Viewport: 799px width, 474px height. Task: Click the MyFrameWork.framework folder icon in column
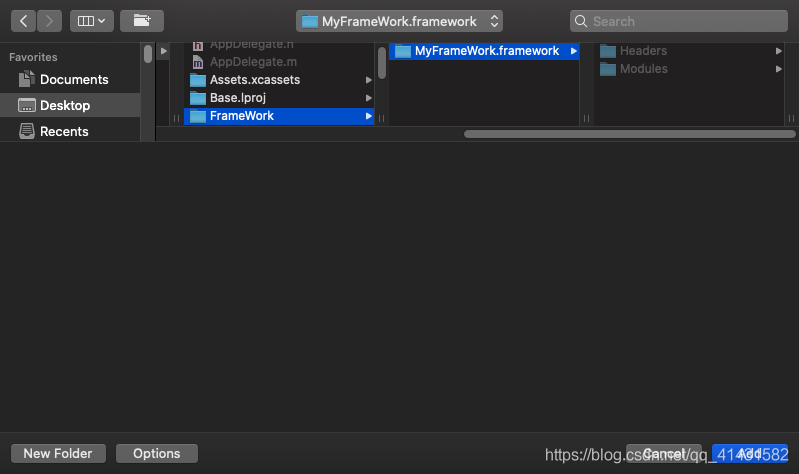403,51
